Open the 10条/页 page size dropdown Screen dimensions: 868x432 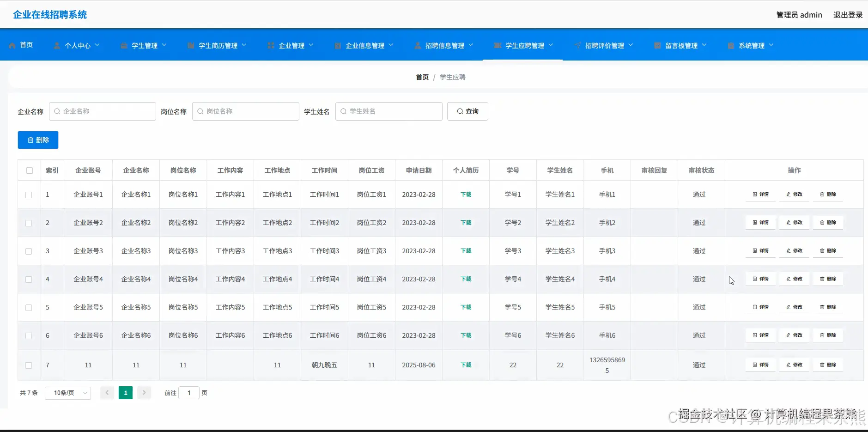coord(68,393)
